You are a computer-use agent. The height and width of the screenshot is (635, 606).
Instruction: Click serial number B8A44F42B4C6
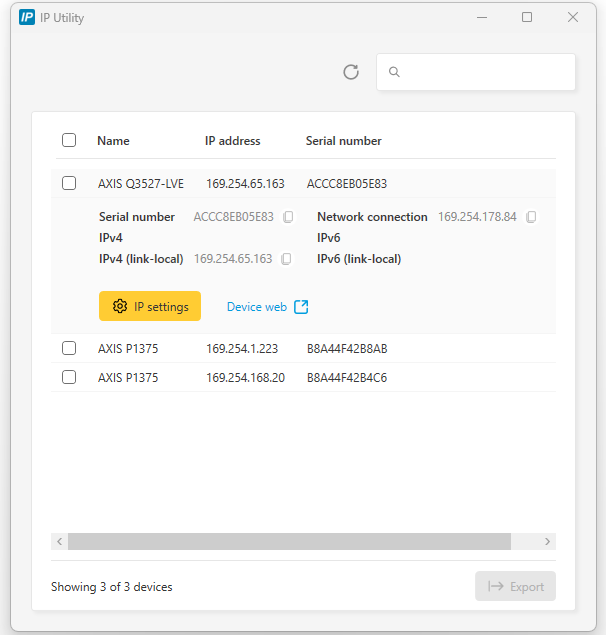(x=347, y=378)
